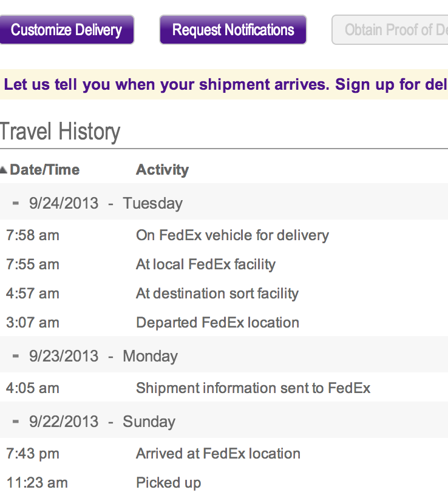Click the Date/Time sort arrow icon
The image size is (448, 501).
tap(4, 170)
